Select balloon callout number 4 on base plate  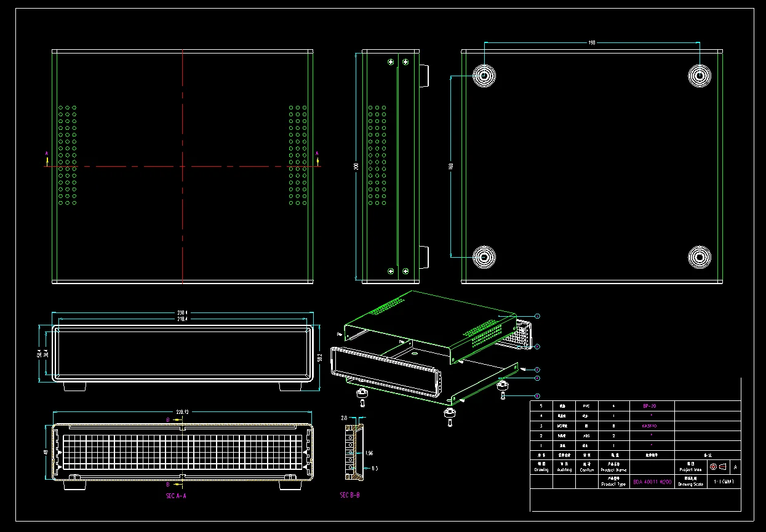point(537,379)
